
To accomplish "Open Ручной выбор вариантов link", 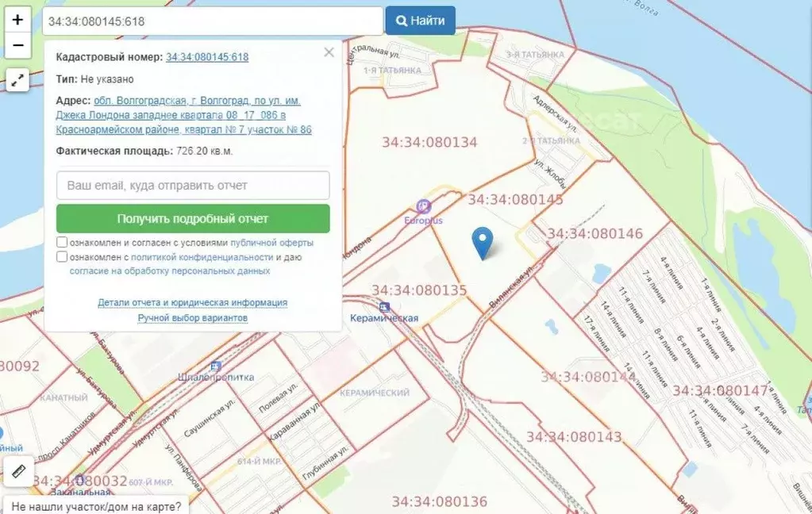I will (x=192, y=318).
